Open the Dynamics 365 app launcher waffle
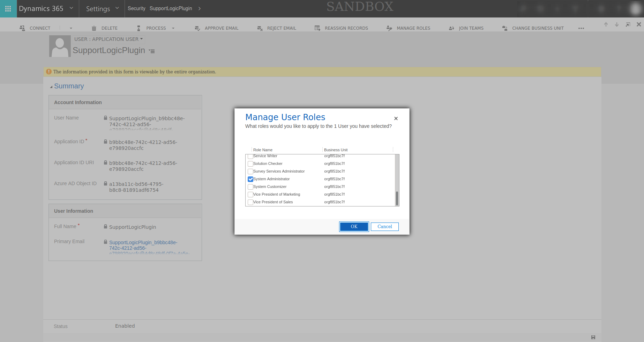Image resolution: width=644 pixels, height=342 pixels. [8, 9]
